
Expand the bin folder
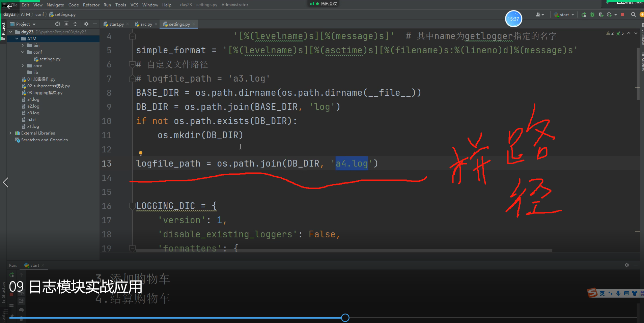(x=23, y=45)
